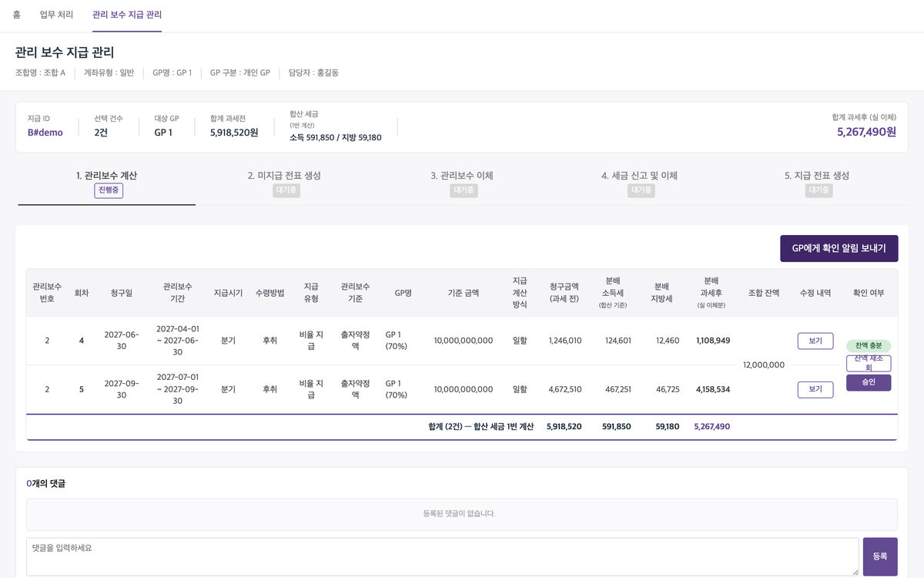
Task: Click the 청구일 column header
Action: [122, 293]
